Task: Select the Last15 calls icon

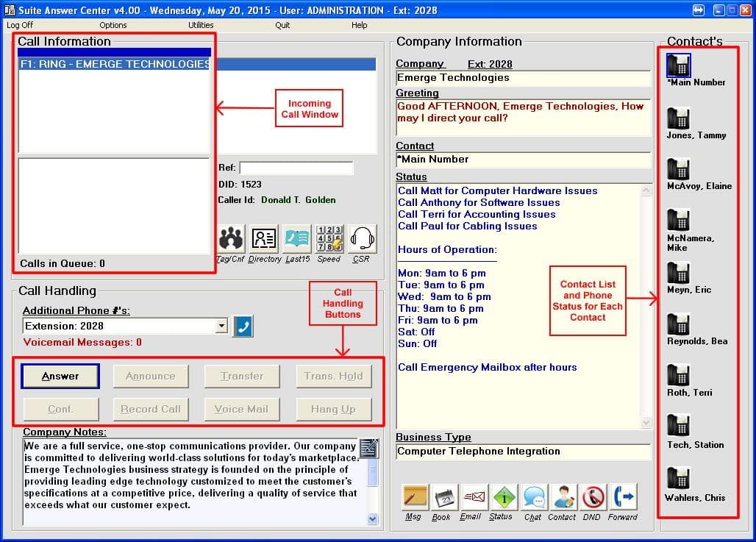Action: pyautogui.click(x=296, y=239)
